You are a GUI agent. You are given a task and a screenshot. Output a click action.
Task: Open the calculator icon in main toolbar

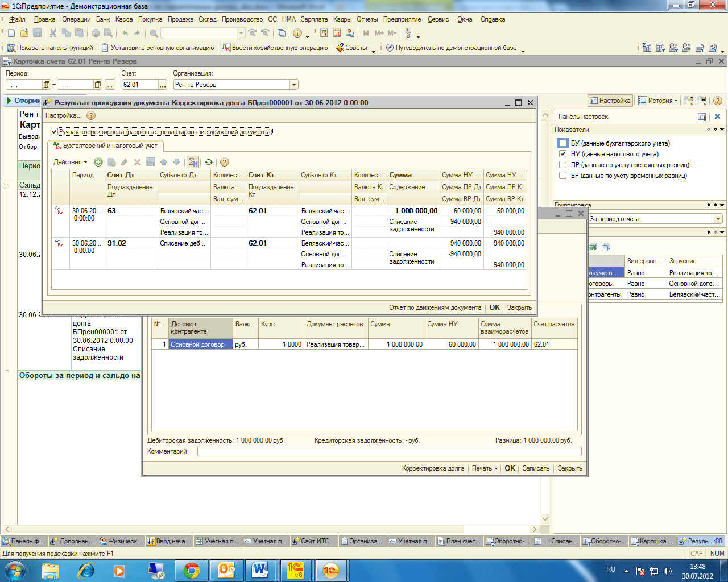(x=324, y=34)
